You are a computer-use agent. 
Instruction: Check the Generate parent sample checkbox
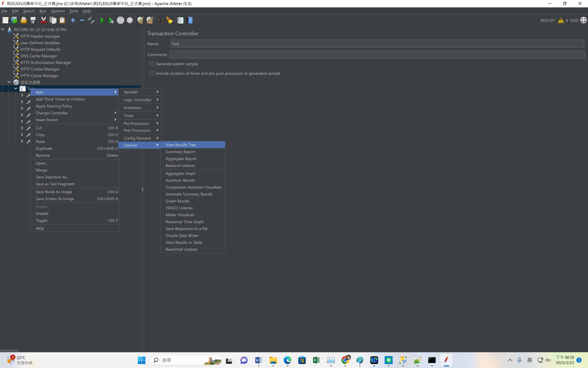(x=152, y=64)
